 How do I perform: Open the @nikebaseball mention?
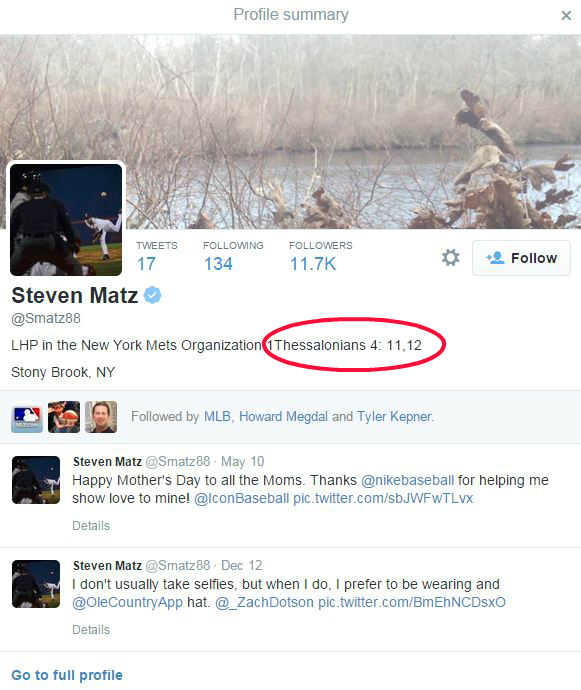pos(407,480)
